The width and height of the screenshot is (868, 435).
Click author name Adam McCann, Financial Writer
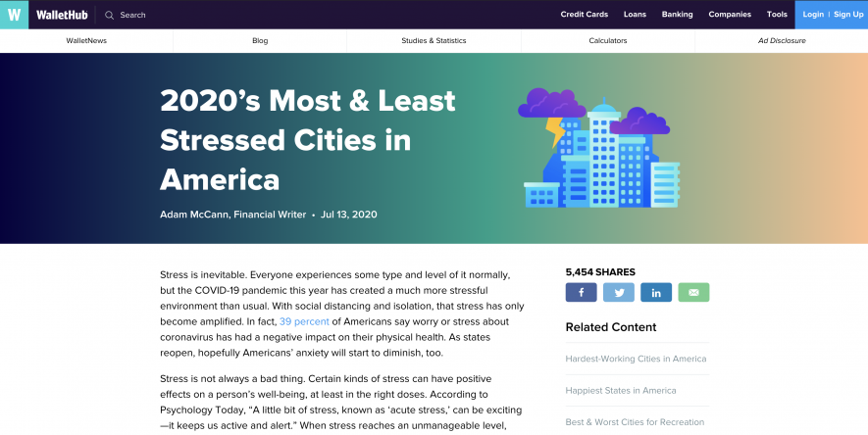tap(233, 215)
